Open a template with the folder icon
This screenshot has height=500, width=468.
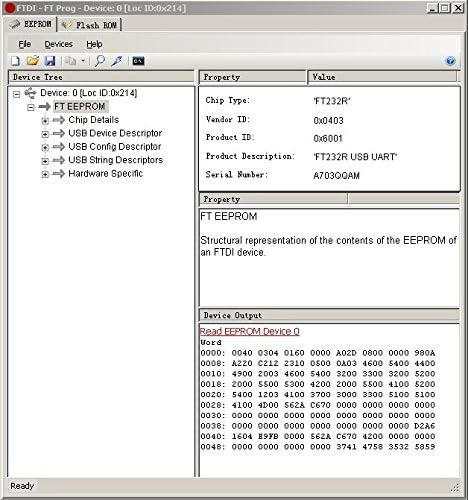pyautogui.click(x=33, y=61)
